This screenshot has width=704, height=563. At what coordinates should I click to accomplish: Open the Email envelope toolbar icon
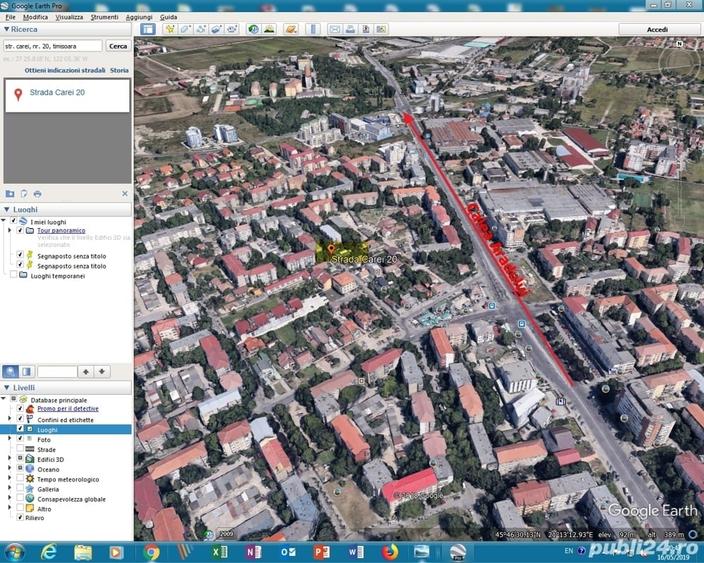(334, 29)
